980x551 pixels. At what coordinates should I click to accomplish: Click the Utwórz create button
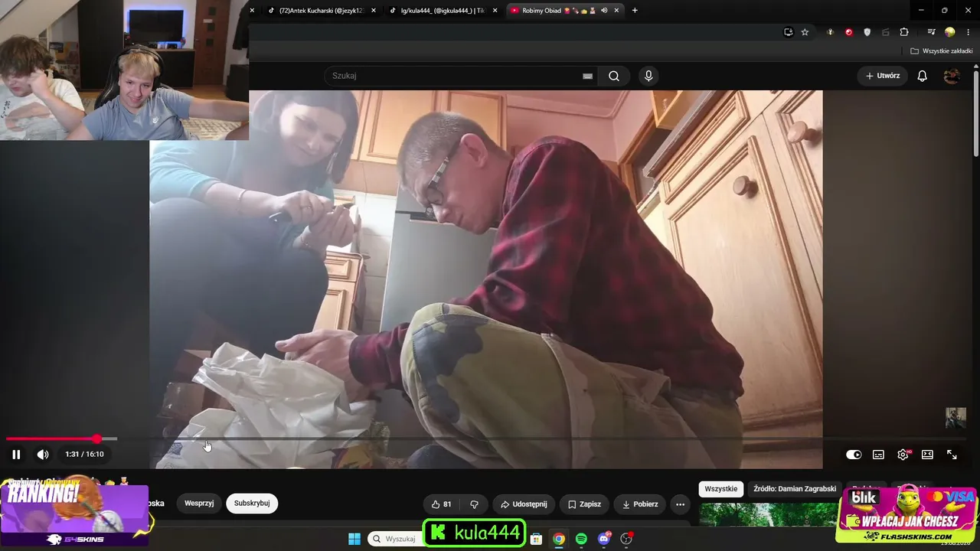click(x=883, y=76)
